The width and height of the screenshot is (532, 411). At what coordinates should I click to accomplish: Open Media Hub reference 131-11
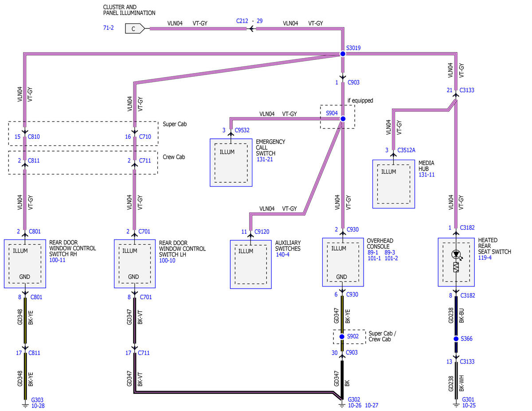[x=426, y=175]
